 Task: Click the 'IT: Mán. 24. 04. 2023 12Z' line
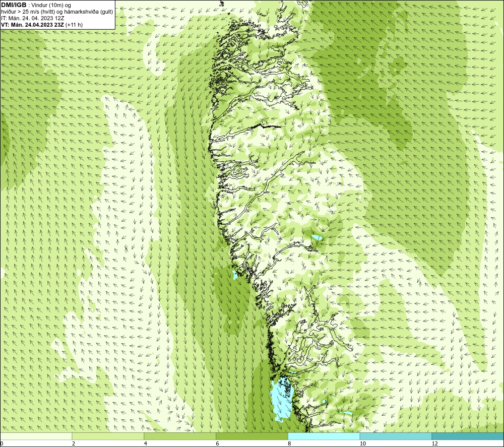(32, 18)
